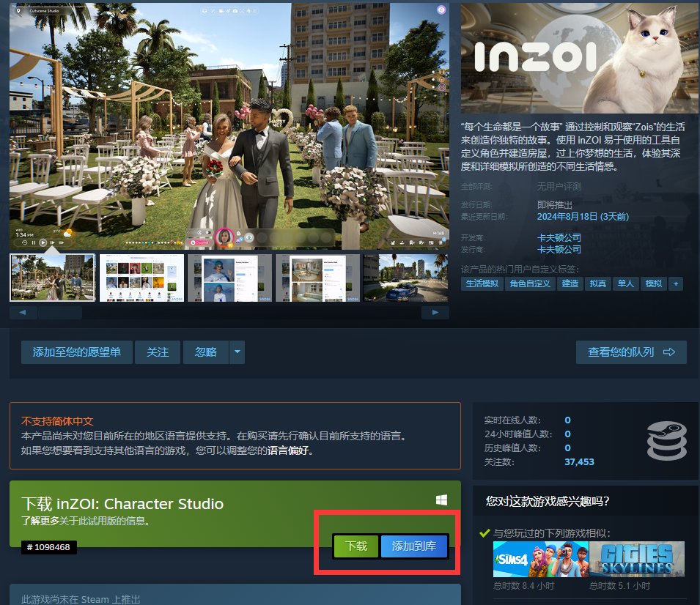Viewport: 700px width, 605px height.
Task: Click the character portrait icon in screenshot HUD
Action: click(224, 237)
